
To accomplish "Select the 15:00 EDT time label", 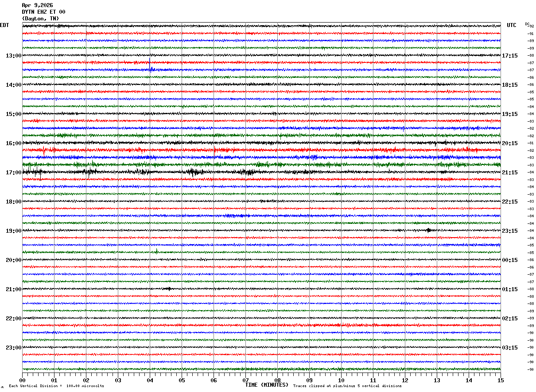I will (x=14, y=114).
